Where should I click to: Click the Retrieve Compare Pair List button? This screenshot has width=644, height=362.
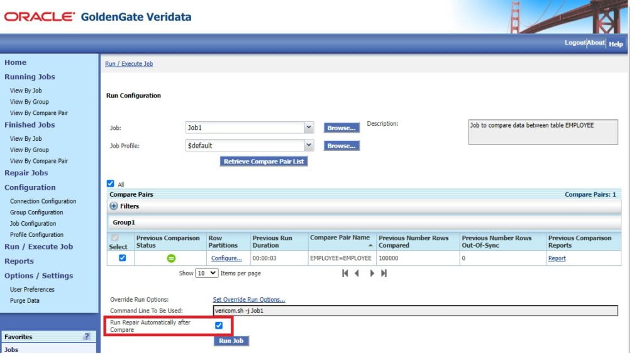[x=262, y=161]
